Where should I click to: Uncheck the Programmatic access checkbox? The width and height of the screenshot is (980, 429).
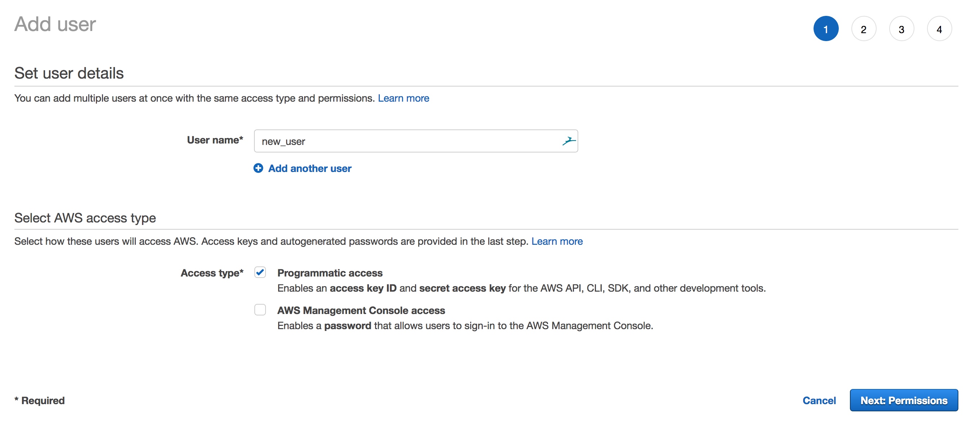tap(260, 273)
